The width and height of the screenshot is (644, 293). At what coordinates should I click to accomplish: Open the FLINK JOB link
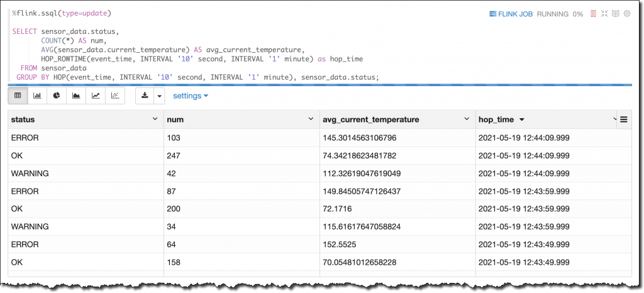[511, 14]
